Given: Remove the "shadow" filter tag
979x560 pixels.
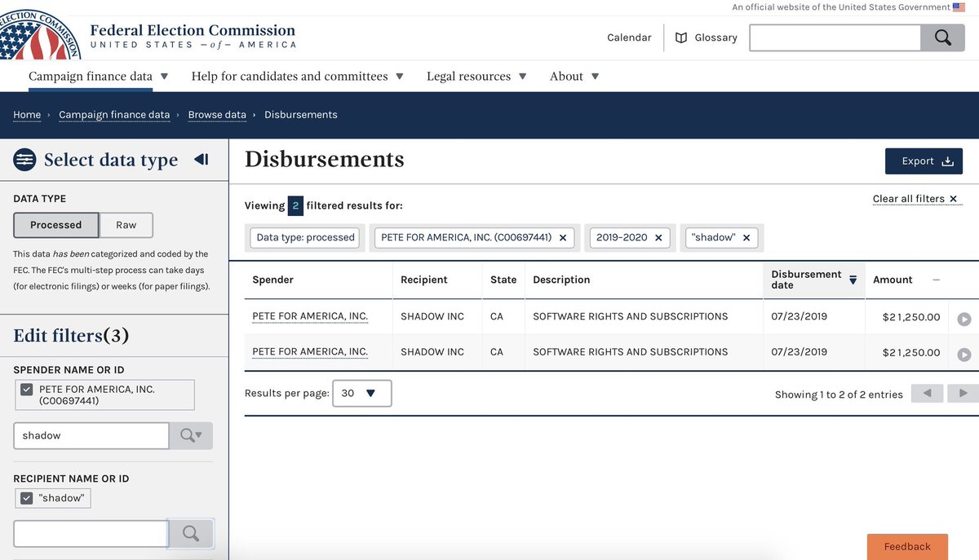Looking at the screenshot, I should click(x=746, y=237).
